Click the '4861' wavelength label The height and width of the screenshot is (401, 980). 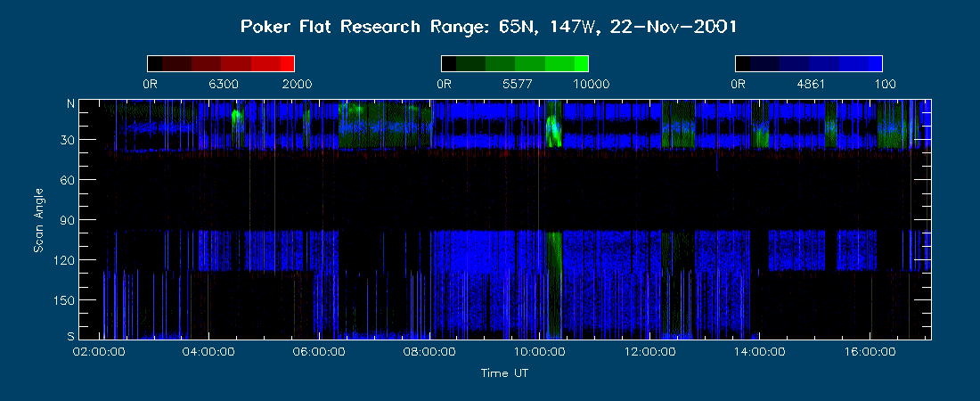click(x=812, y=85)
